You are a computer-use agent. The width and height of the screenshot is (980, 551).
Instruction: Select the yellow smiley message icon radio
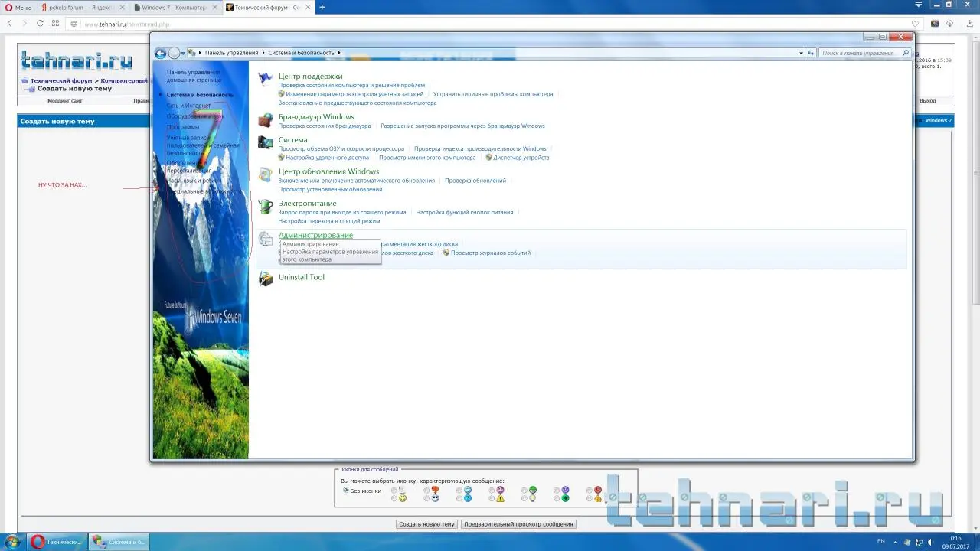394,498
